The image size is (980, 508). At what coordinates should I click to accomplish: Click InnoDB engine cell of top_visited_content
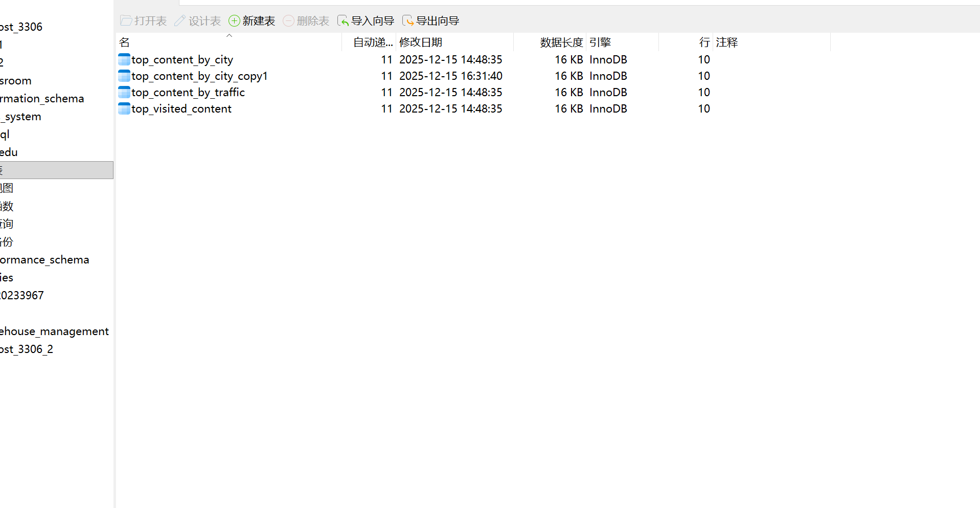(x=608, y=109)
